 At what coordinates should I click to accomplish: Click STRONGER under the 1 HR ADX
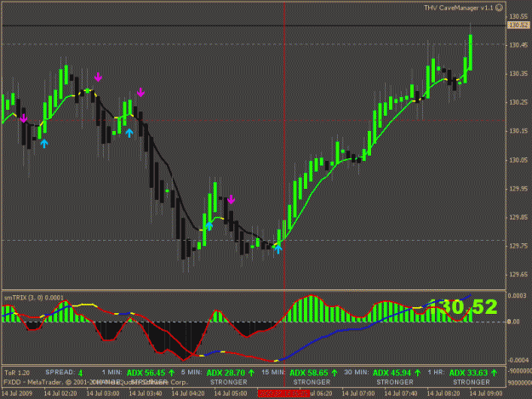point(472,382)
